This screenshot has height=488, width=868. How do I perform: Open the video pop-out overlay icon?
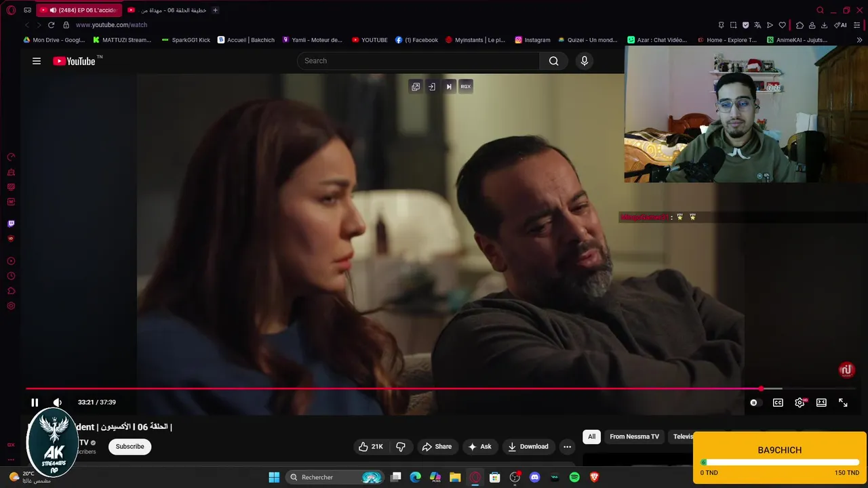pos(416,87)
